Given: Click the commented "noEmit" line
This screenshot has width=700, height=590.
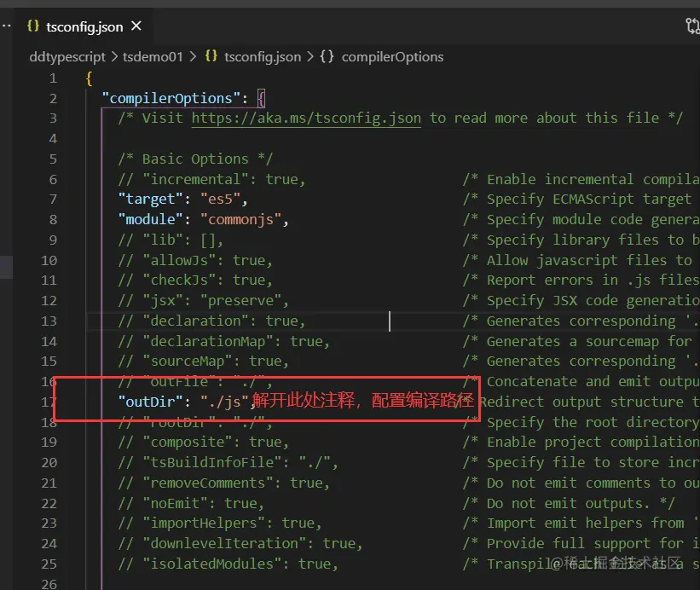Looking at the screenshot, I should tap(192, 503).
